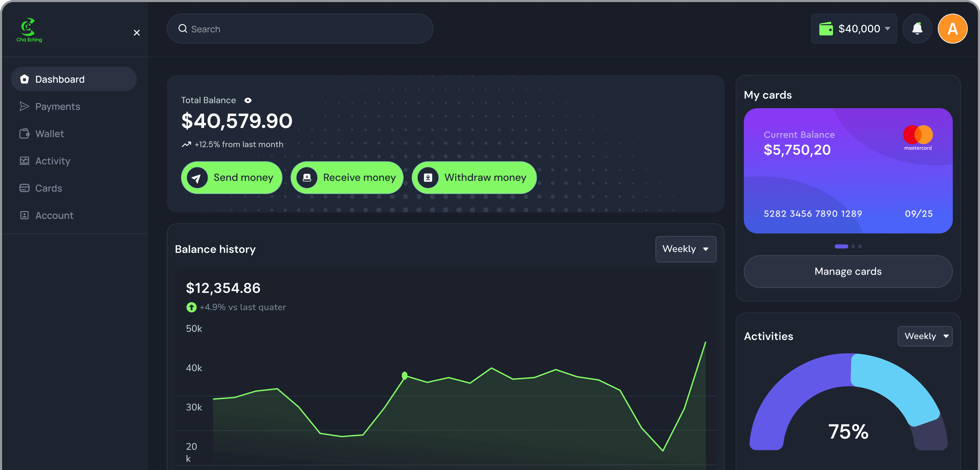The image size is (980, 470).
Task: Click the Receive money tray icon
Action: (x=307, y=178)
